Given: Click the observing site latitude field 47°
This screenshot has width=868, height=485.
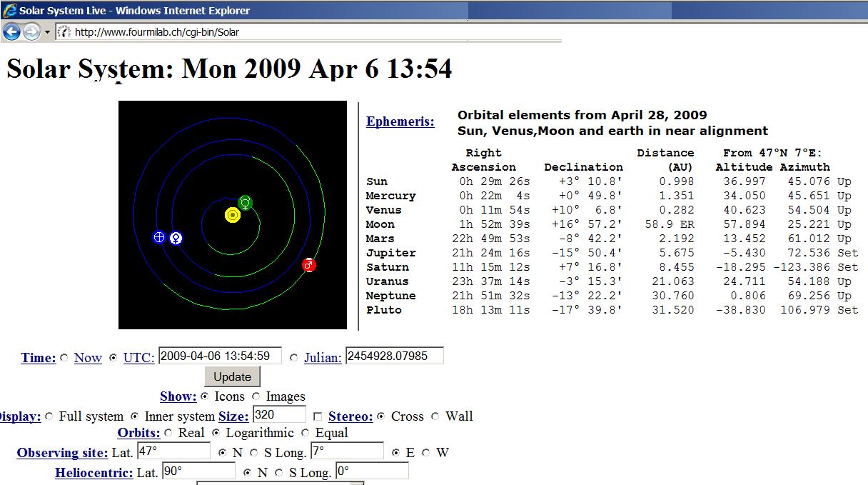Looking at the screenshot, I should point(173,451).
